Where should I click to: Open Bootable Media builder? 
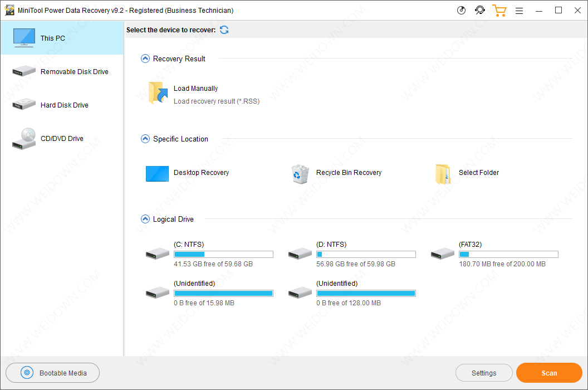pyautogui.click(x=52, y=373)
